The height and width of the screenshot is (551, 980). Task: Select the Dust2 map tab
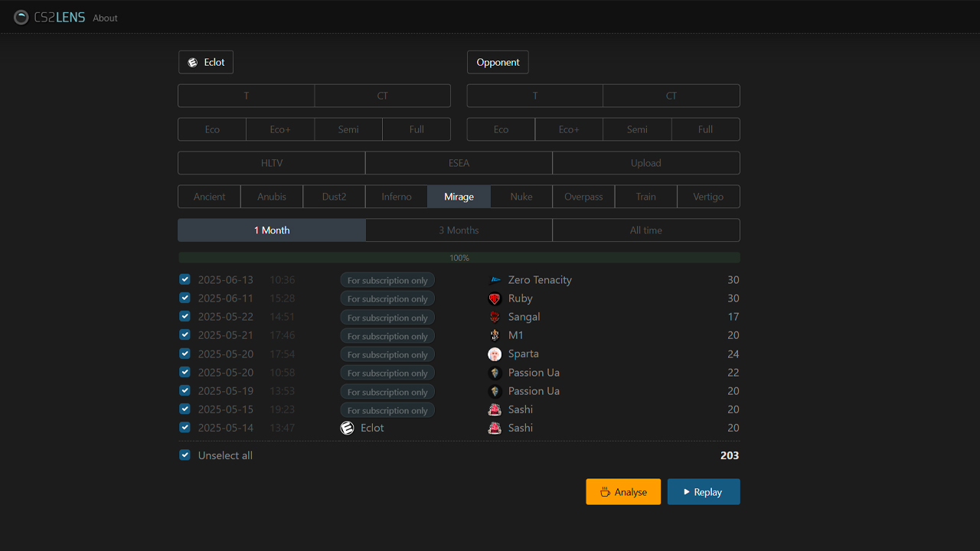[x=334, y=197]
